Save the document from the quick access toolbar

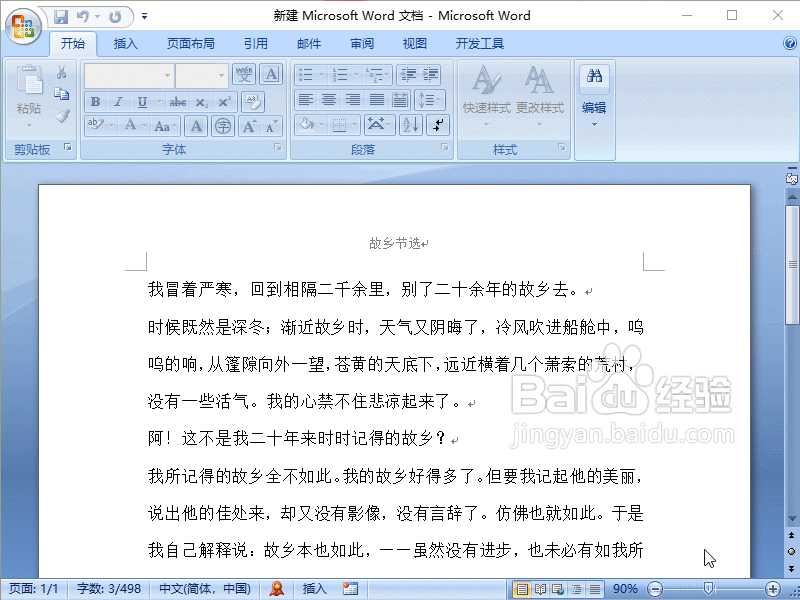tap(61, 17)
